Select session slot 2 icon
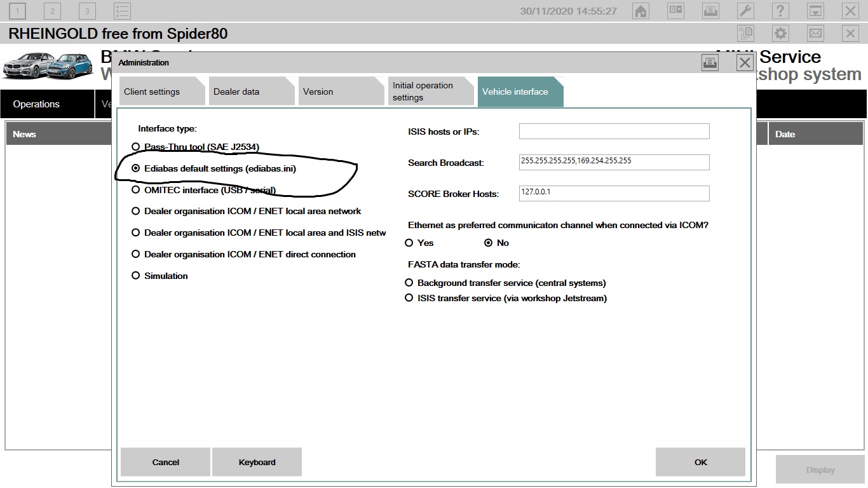 coord(52,11)
